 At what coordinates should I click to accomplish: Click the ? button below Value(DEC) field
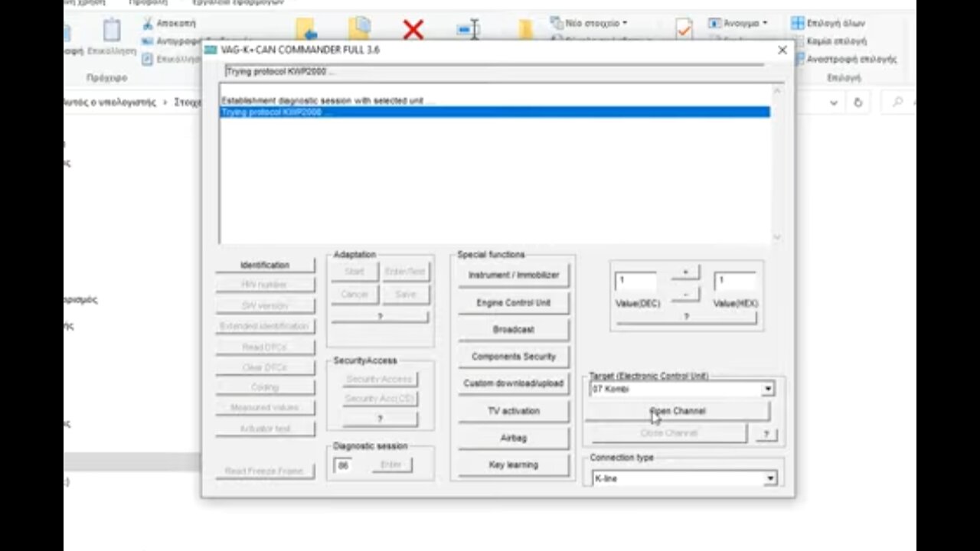click(686, 317)
